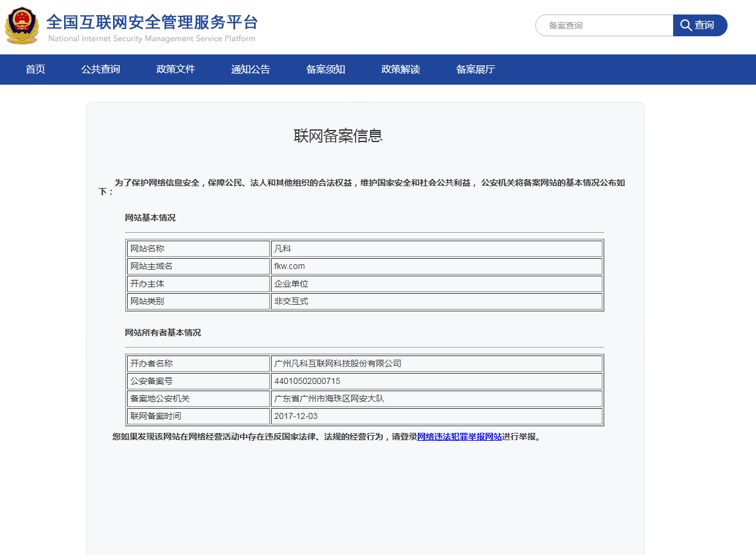Click the 网站主域名 label cell
Image resolution: width=756 pixels, height=555 pixels.
pyautogui.click(x=198, y=266)
